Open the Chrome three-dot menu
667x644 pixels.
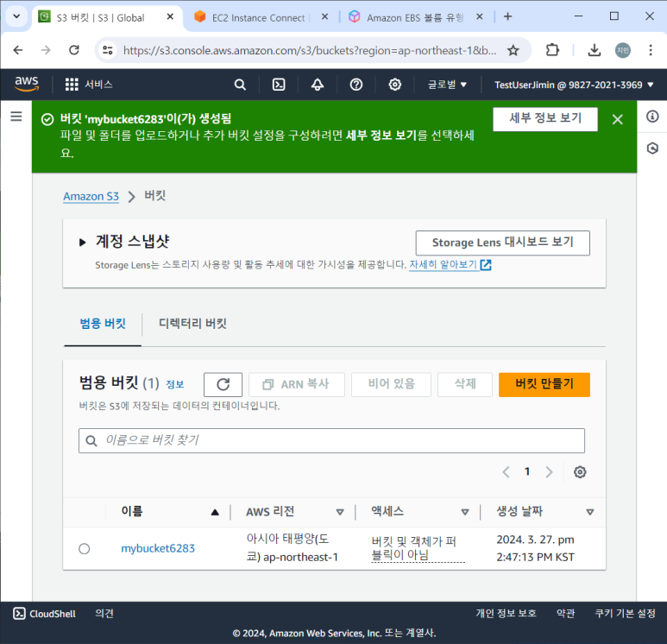[651, 50]
